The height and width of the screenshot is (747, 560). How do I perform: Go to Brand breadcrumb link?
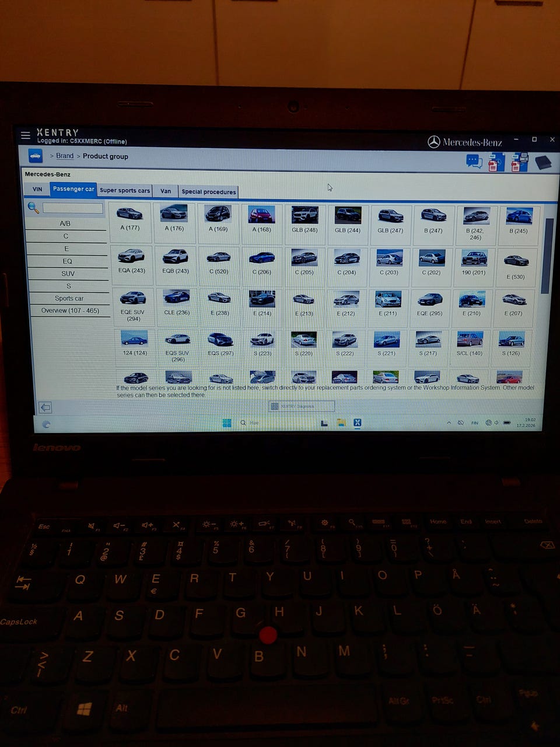coord(65,156)
